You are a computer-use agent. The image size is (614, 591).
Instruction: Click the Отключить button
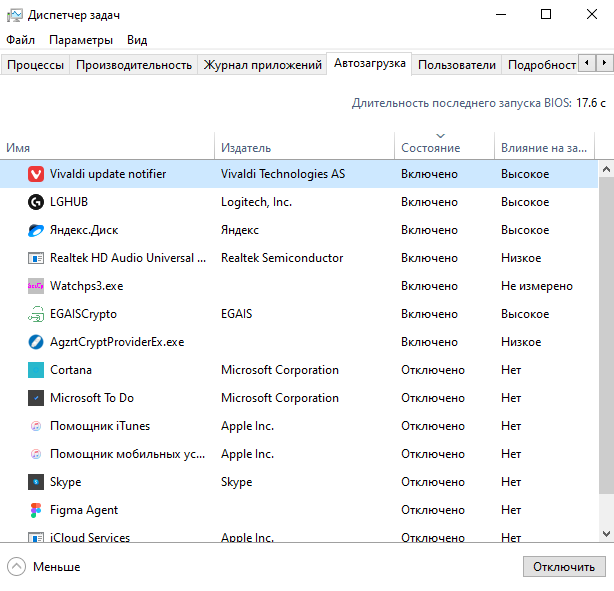(564, 567)
